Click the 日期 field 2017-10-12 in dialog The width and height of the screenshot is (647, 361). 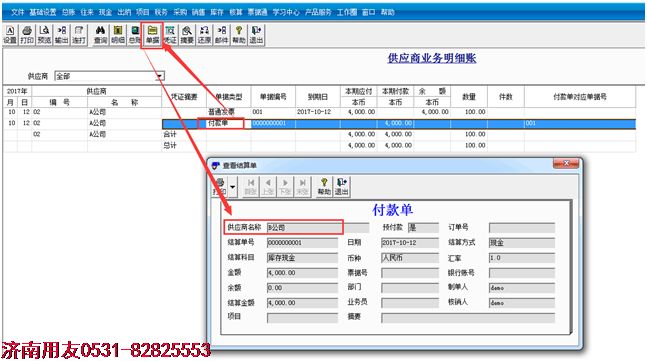pyautogui.click(x=410, y=243)
